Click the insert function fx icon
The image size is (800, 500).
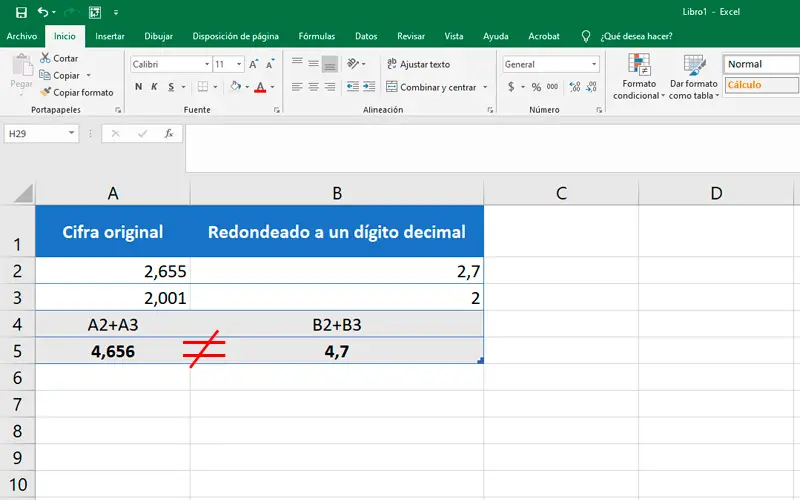[169, 134]
